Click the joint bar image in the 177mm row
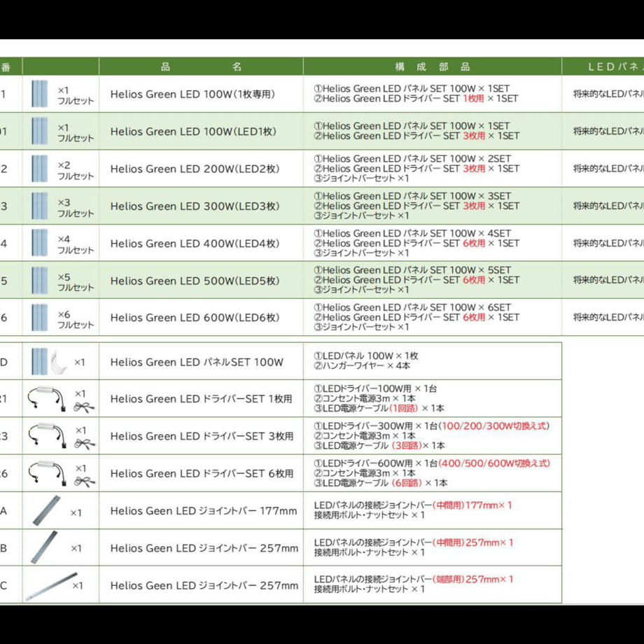Viewport: 644px width, 644px height. tap(46, 510)
